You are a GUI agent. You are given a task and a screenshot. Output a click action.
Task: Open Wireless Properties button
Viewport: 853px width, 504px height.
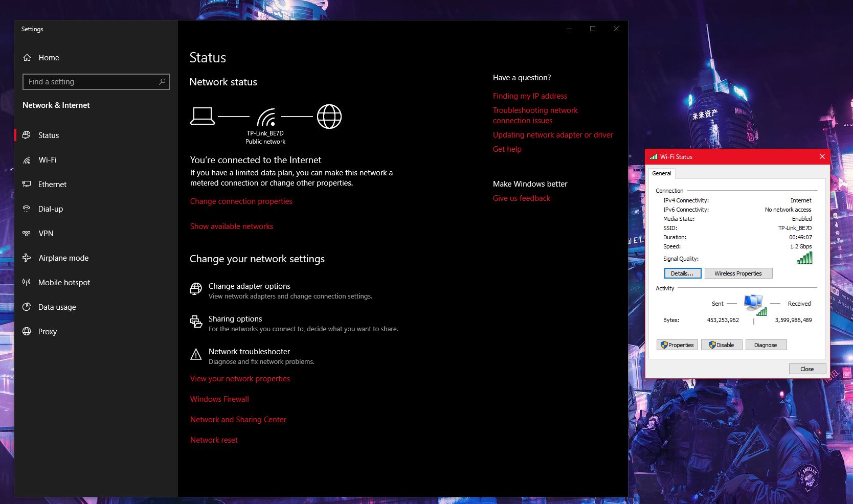point(738,273)
